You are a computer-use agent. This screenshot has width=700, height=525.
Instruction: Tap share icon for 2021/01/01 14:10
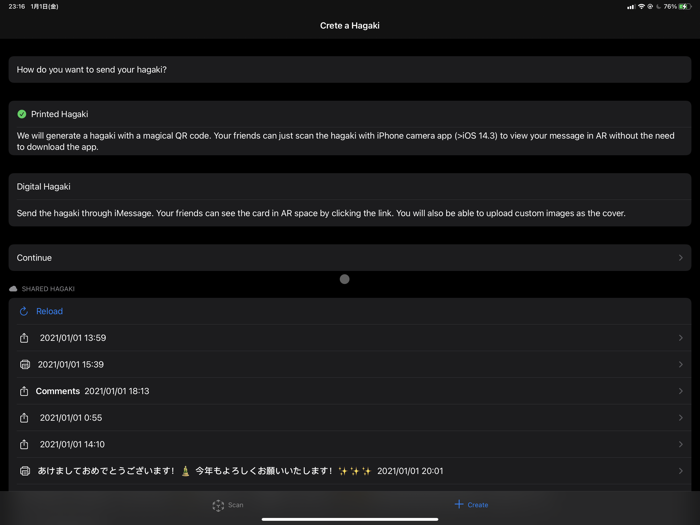[x=24, y=444]
